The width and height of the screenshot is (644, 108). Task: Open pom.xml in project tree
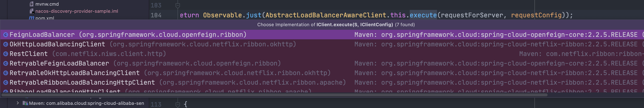(x=44, y=18)
